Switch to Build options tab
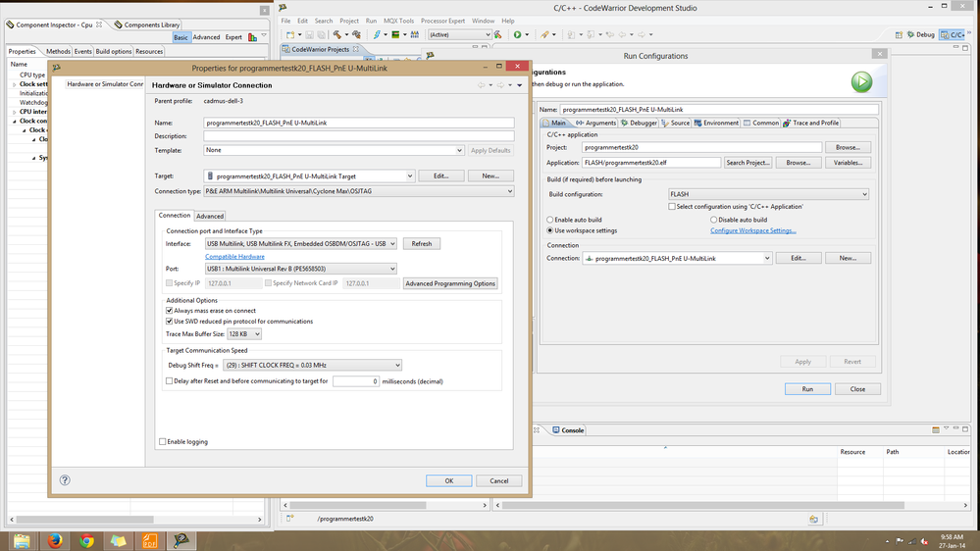980x551 pixels. point(113,51)
